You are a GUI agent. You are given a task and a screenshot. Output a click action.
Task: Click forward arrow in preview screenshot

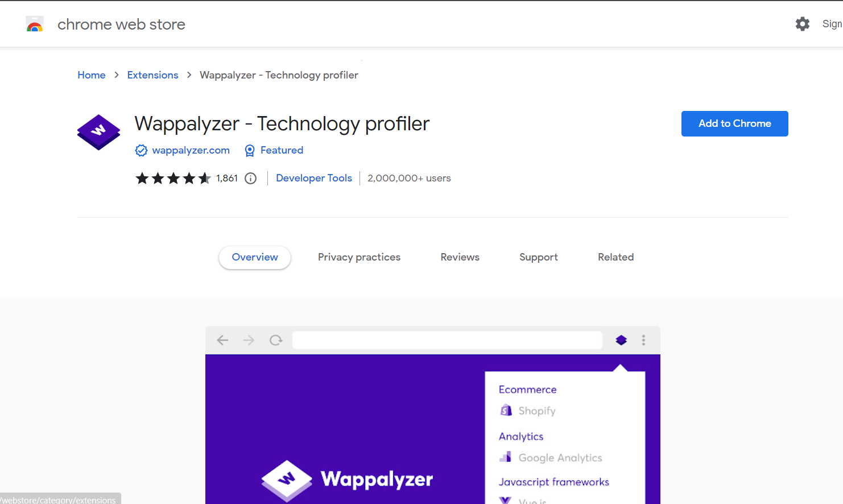249,340
